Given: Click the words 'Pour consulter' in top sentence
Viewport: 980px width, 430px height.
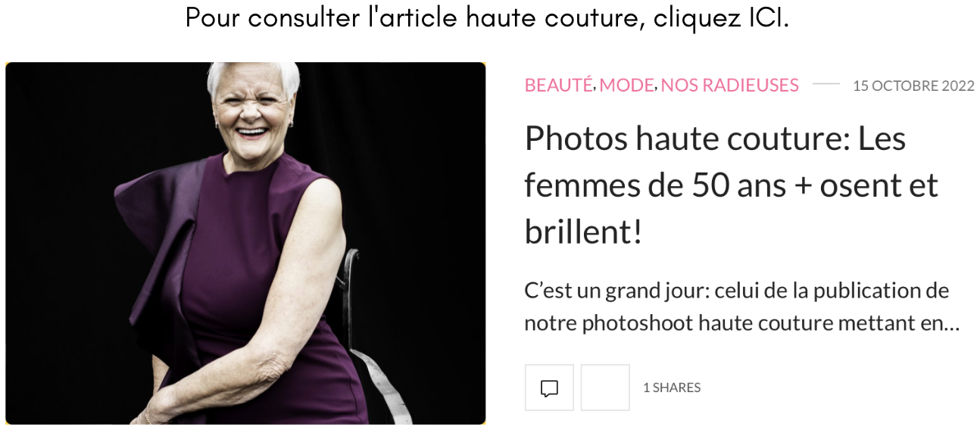Looking at the screenshot, I should click(x=273, y=17).
